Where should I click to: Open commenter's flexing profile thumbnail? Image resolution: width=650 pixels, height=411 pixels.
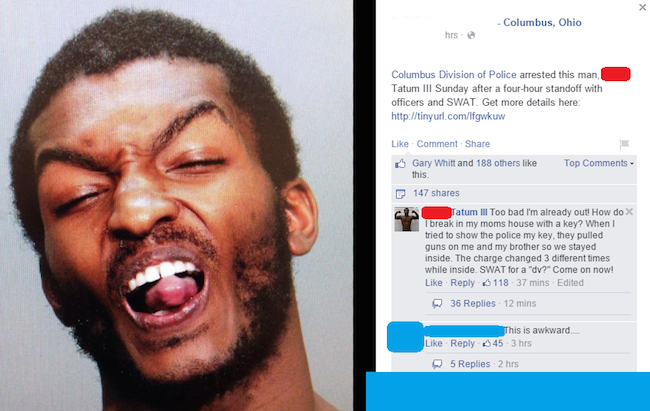(406, 219)
